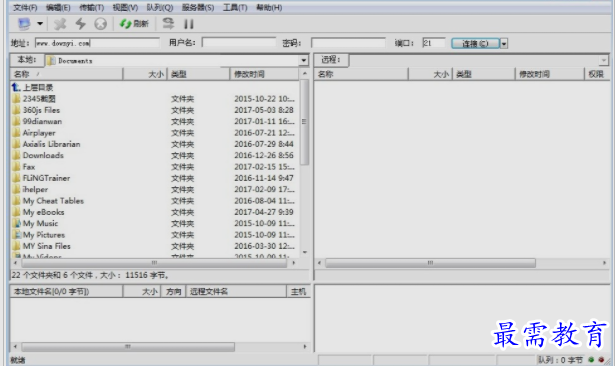Open the 编辑(E) menu
The height and width of the screenshot is (366, 615).
(x=58, y=7)
